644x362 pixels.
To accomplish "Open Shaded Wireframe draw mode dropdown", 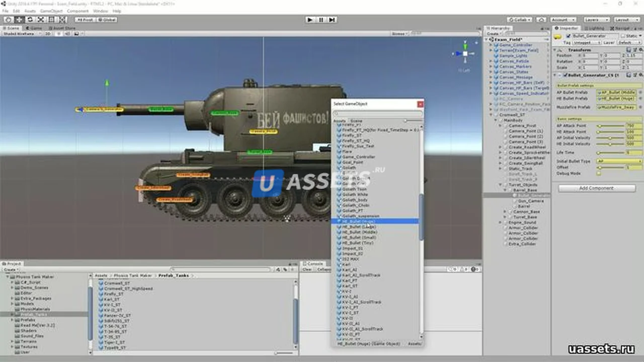I will pos(22,34).
